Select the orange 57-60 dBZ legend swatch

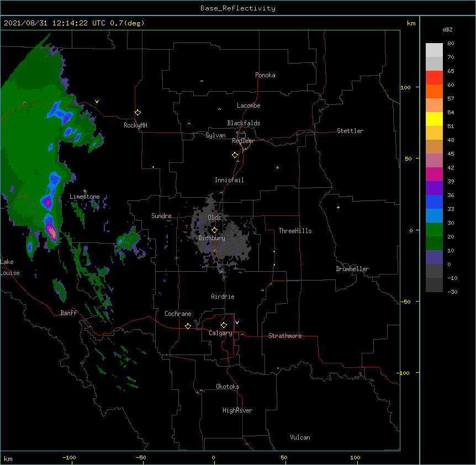click(434, 91)
